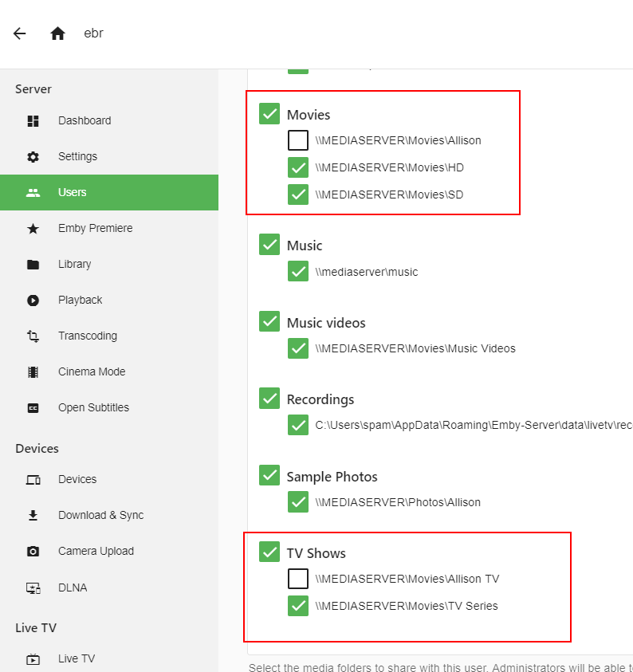Click the Transcoding icon in sidebar
The width and height of the screenshot is (633, 672).
click(x=33, y=336)
